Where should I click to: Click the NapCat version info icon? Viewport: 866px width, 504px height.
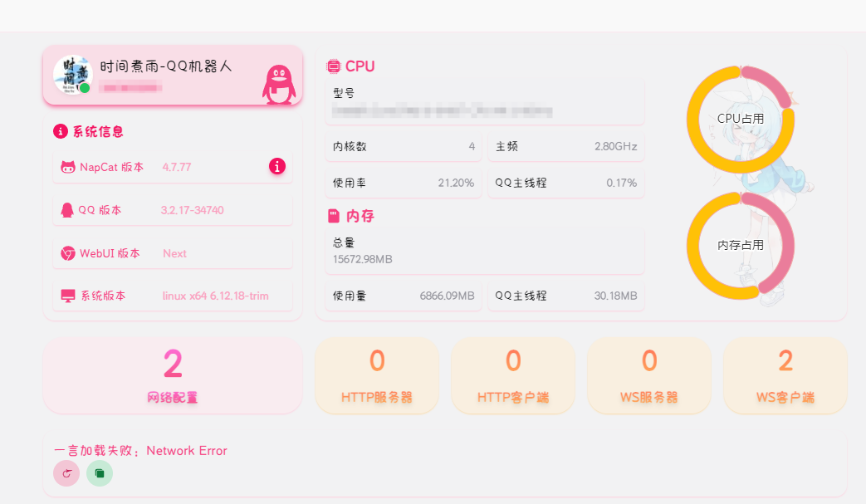click(277, 166)
